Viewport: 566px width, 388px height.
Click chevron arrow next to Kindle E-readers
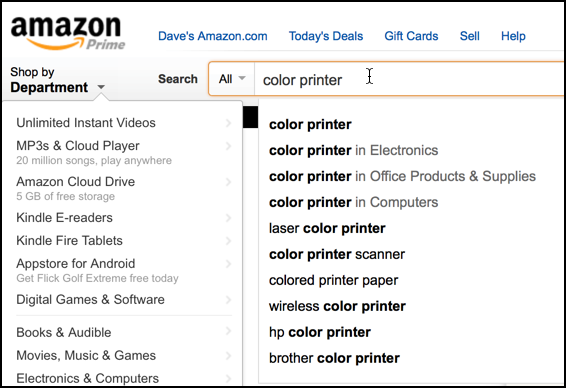228,218
